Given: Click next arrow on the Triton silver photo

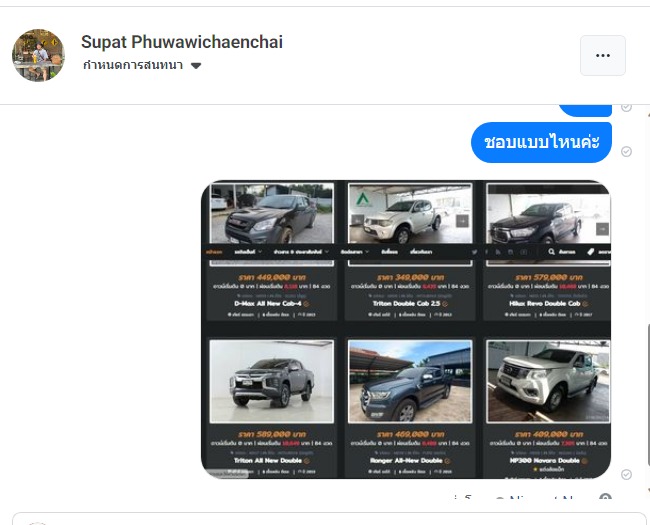Looking at the screenshot, I should [x=462, y=221].
